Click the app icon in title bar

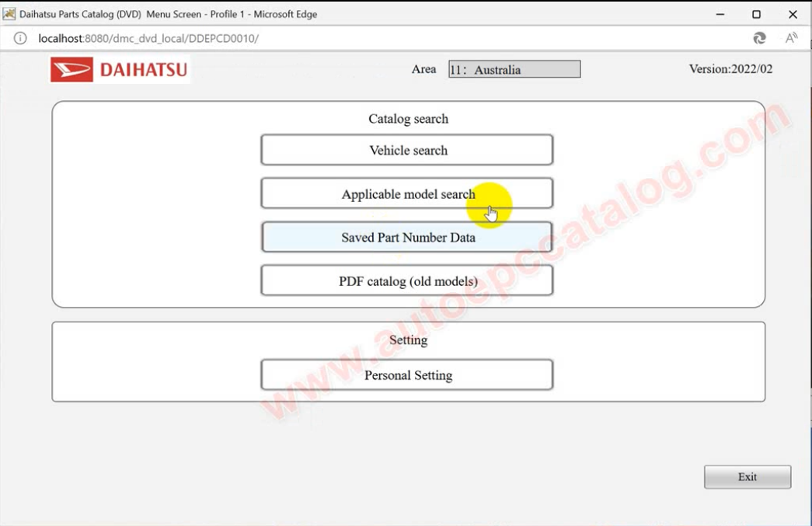coord(9,14)
